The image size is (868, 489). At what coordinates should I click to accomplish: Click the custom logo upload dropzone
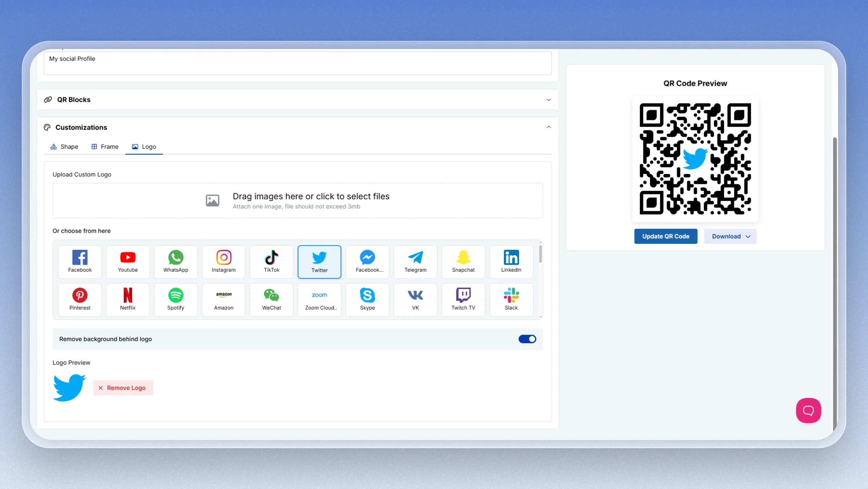297,201
